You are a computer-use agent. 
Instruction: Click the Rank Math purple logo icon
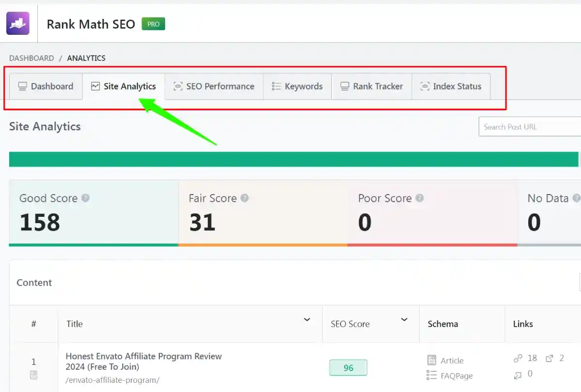(18, 23)
